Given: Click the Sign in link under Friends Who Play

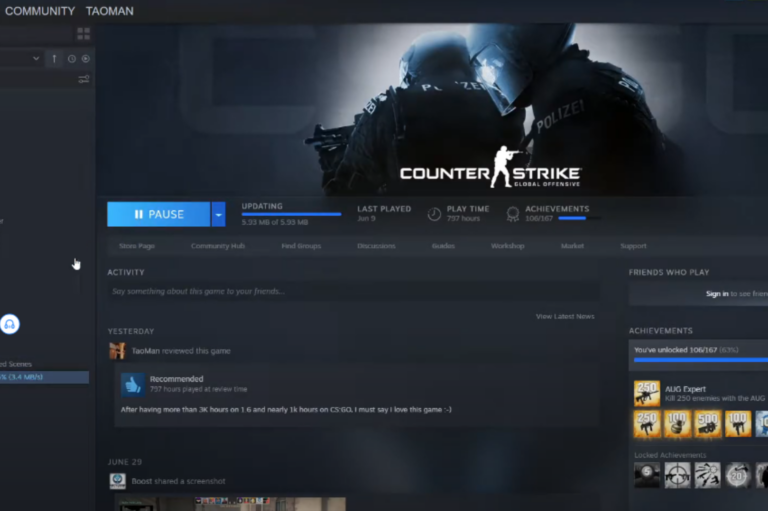Looking at the screenshot, I should [717, 293].
